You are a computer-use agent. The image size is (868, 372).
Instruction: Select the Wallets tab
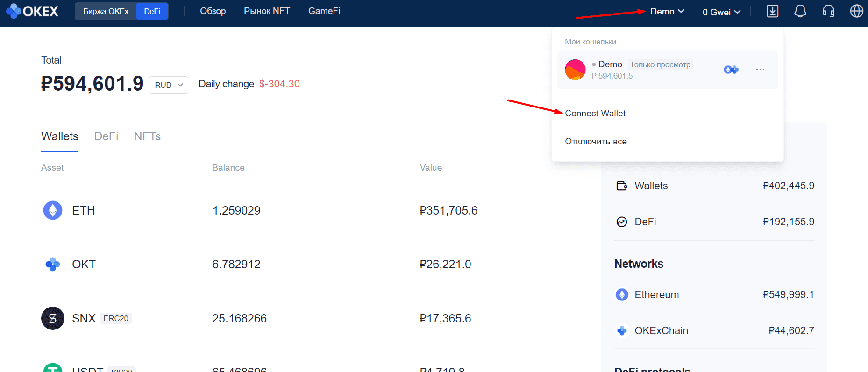(60, 136)
